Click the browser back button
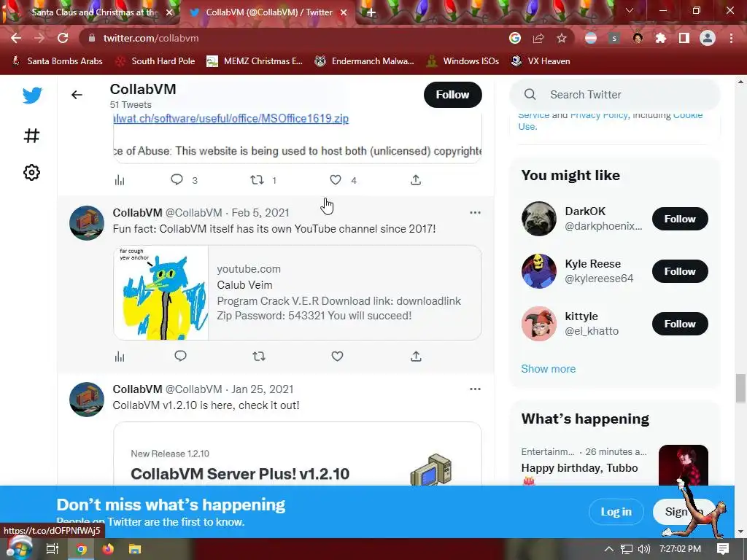 click(16, 38)
